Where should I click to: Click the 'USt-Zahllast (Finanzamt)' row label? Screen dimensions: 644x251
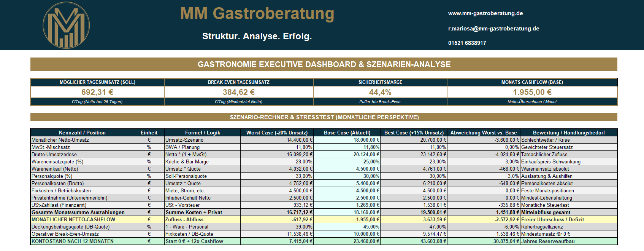[x=82, y=205]
